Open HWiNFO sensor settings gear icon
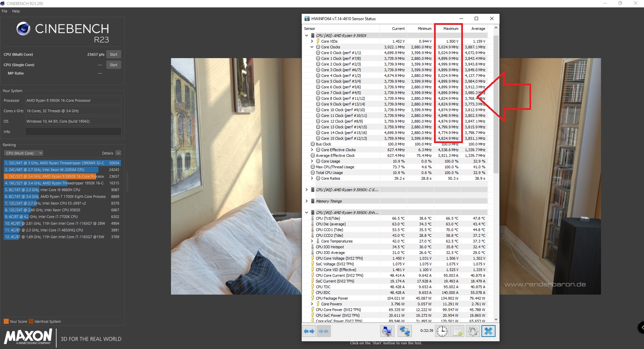Viewport: 644px width, 349px height. pyautogui.click(x=473, y=331)
